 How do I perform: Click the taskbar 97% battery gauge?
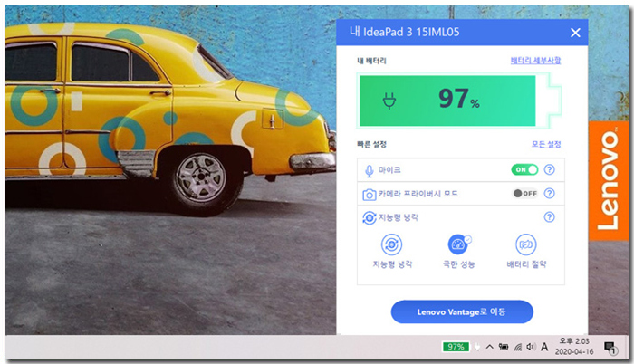pos(456,347)
